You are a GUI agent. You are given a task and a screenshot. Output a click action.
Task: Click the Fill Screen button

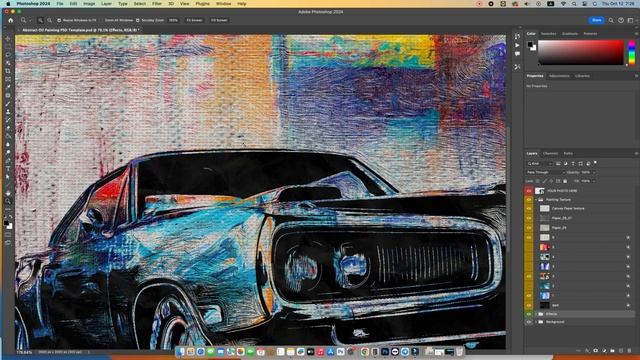pyautogui.click(x=219, y=20)
